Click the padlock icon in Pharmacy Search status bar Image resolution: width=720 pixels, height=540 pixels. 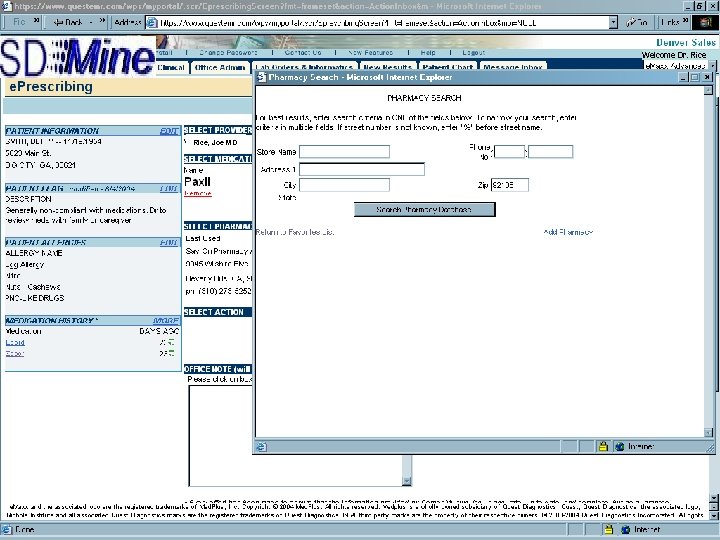pyautogui.click(x=603, y=446)
